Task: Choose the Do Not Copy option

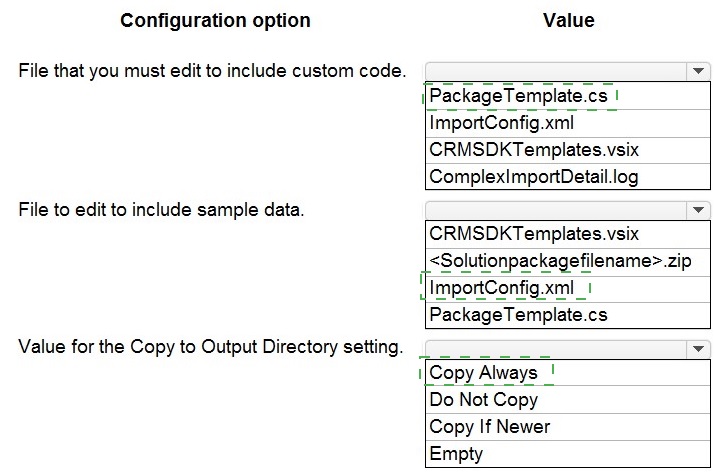Action: click(483, 399)
